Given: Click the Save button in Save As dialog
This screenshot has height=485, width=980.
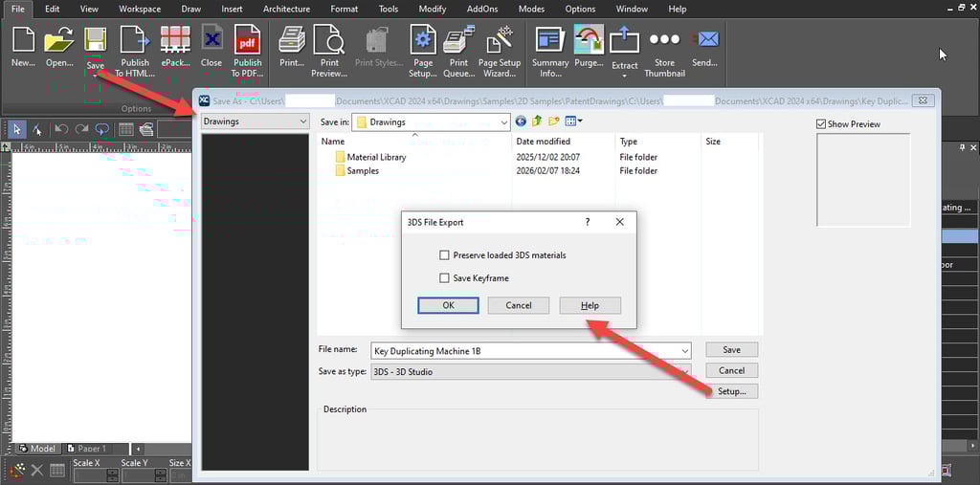Looking at the screenshot, I should click(732, 350).
